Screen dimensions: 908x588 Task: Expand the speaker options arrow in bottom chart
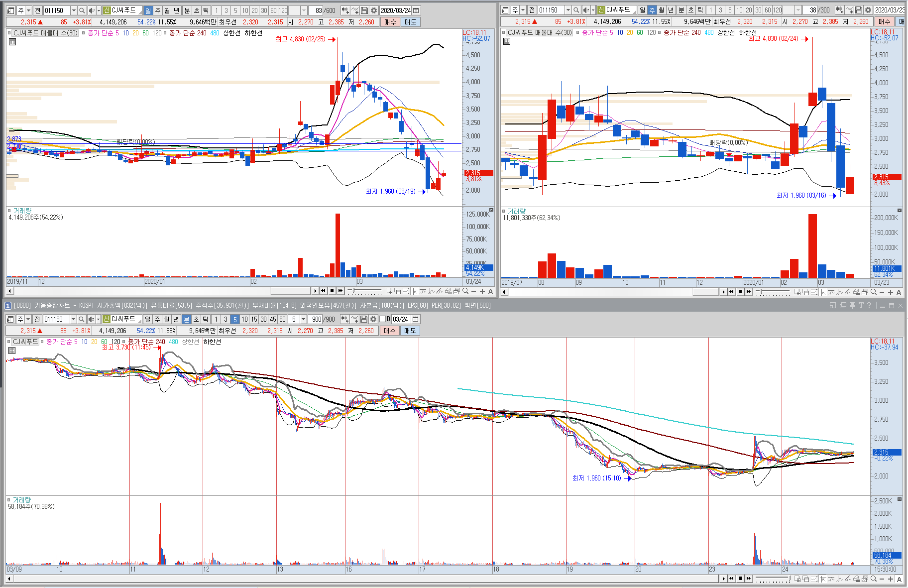[98, 319]
